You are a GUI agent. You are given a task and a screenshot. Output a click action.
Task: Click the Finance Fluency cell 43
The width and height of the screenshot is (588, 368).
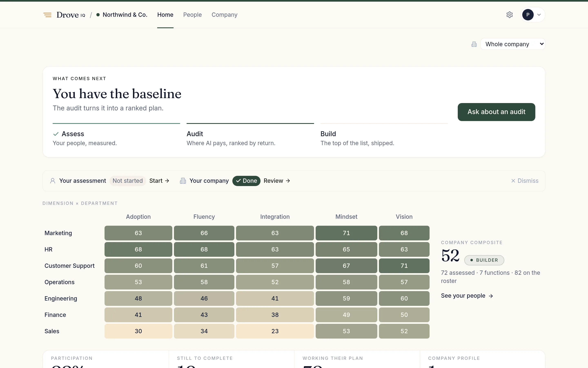pyautogui.click(x=204, y=315)
